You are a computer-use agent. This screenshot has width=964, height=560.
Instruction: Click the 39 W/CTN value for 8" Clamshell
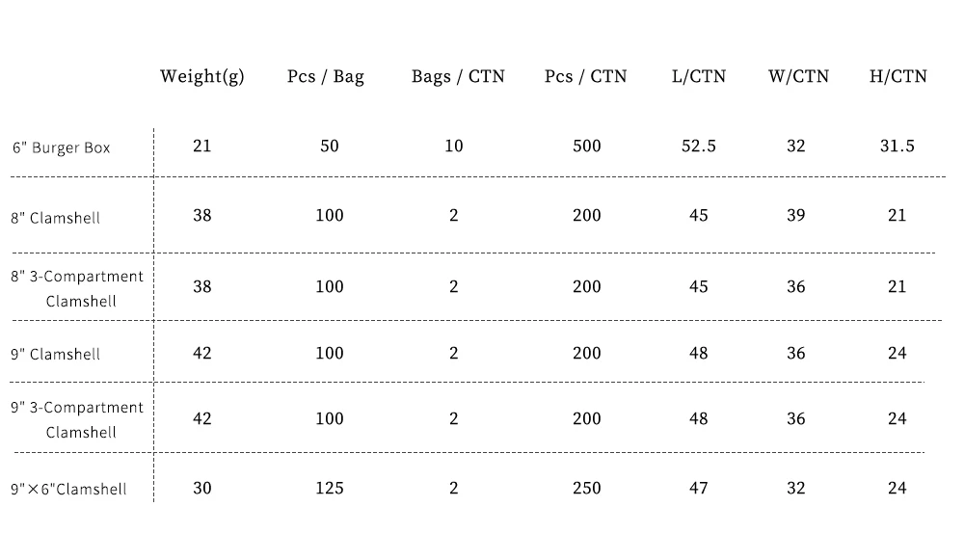tap(795, 216)
